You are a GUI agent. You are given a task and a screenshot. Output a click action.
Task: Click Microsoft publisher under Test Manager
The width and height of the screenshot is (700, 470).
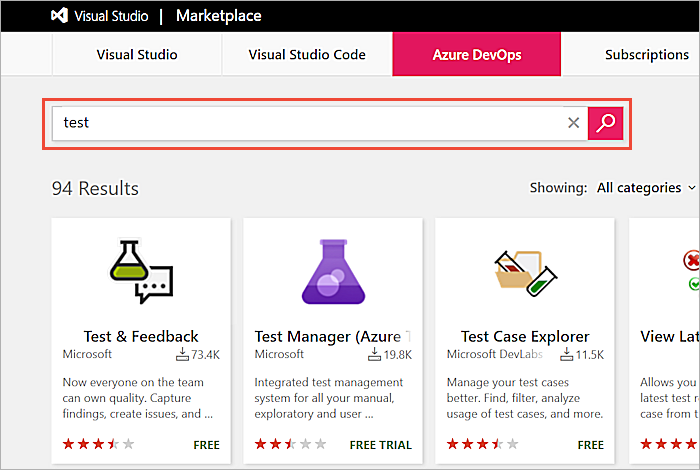coord(279,354)
